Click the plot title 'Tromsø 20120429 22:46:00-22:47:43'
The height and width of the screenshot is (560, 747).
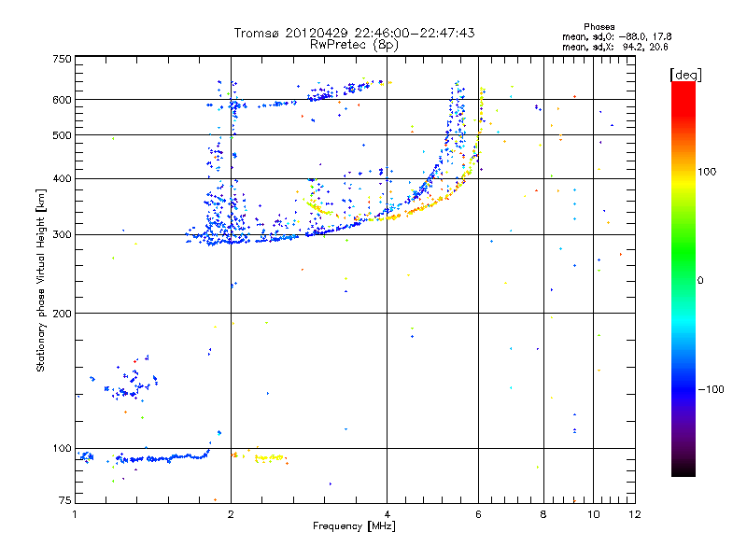(354, 33)
